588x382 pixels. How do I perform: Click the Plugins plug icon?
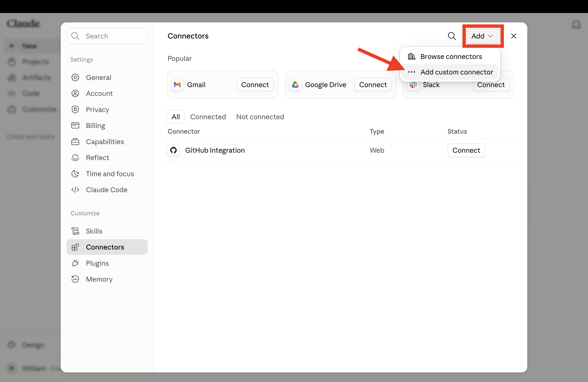click(x=75, y=263)
